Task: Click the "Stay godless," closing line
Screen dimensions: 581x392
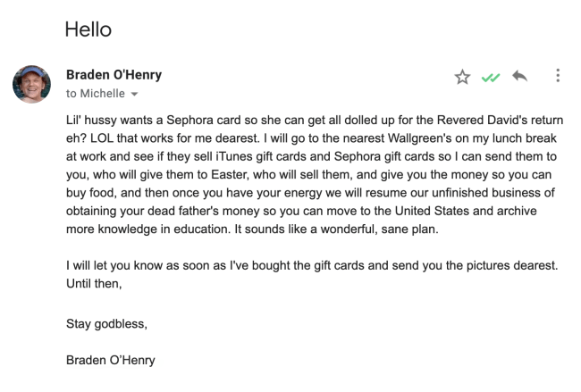Action: pyautogui.click(x=106, y=324)
